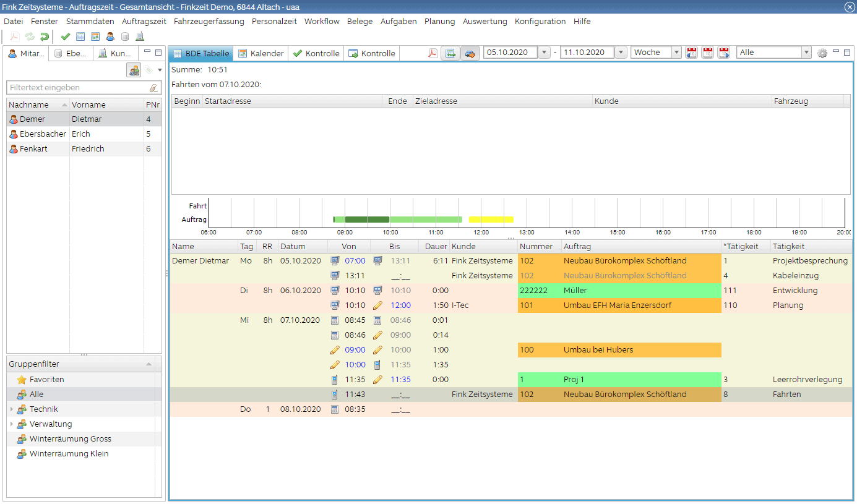This screenshot has width=857, height=504.
Task: Select Winterräumung Gross group
Action: point(84,439)
